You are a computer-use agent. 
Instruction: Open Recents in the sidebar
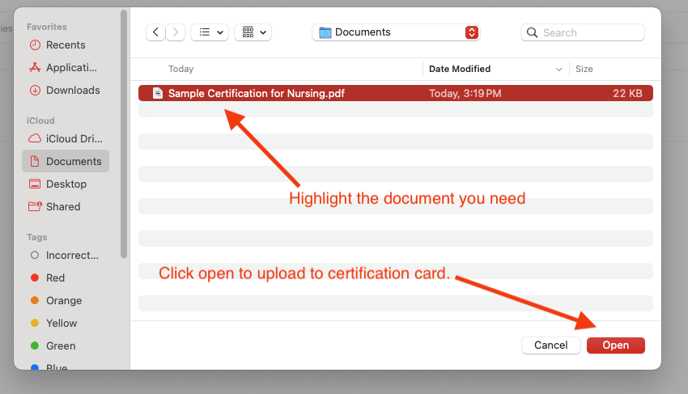pyautogui.click(x=66, y=45)
